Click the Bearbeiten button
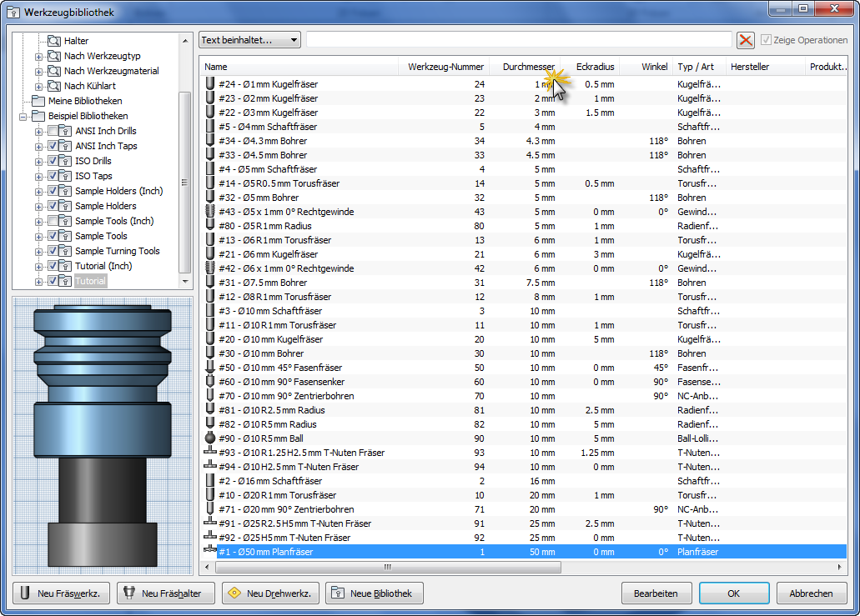860x616 pixels. 656,593
